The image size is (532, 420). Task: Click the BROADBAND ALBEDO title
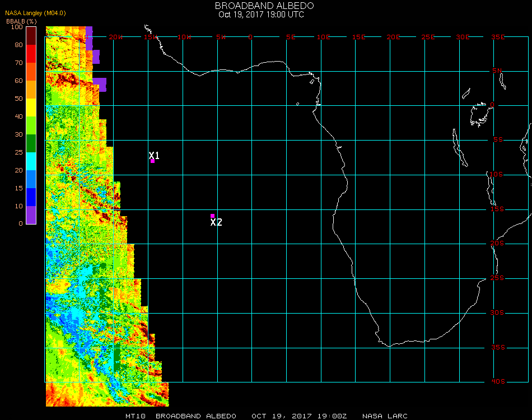coord(264,6)
